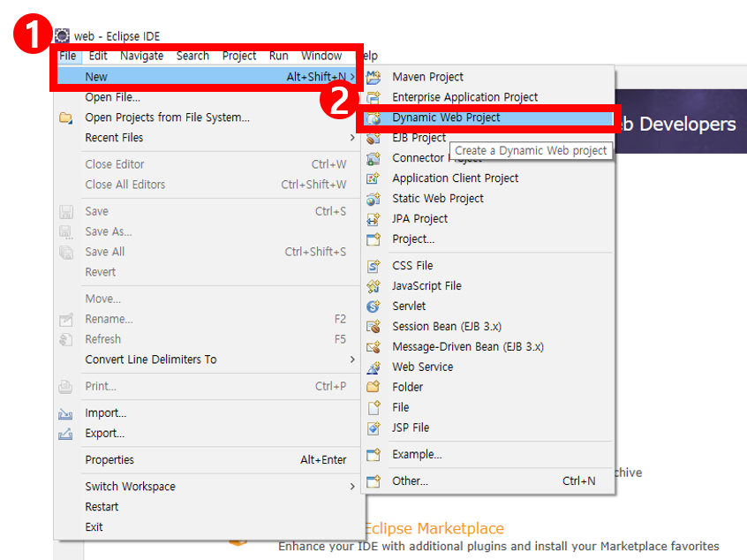Expand Convert Line Delimiters To submenu
The image size is (747, 560).
[352, 359]
